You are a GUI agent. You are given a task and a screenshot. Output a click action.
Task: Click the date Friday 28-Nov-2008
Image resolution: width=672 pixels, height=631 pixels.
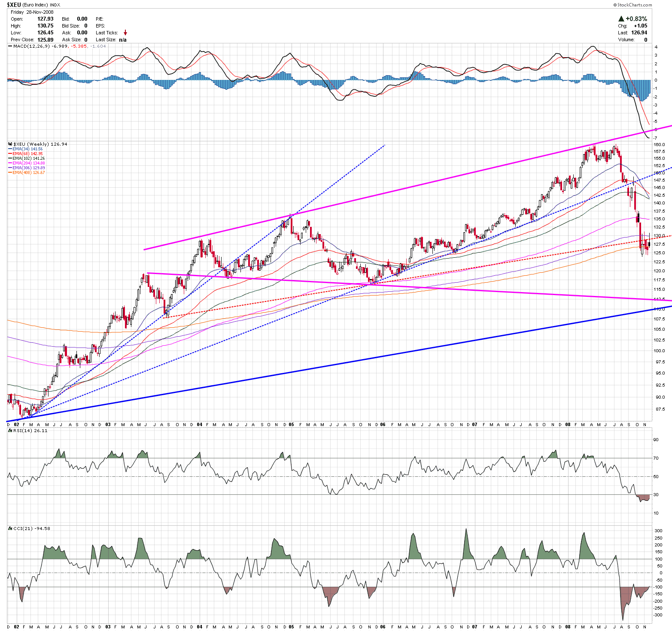[32, 12]
